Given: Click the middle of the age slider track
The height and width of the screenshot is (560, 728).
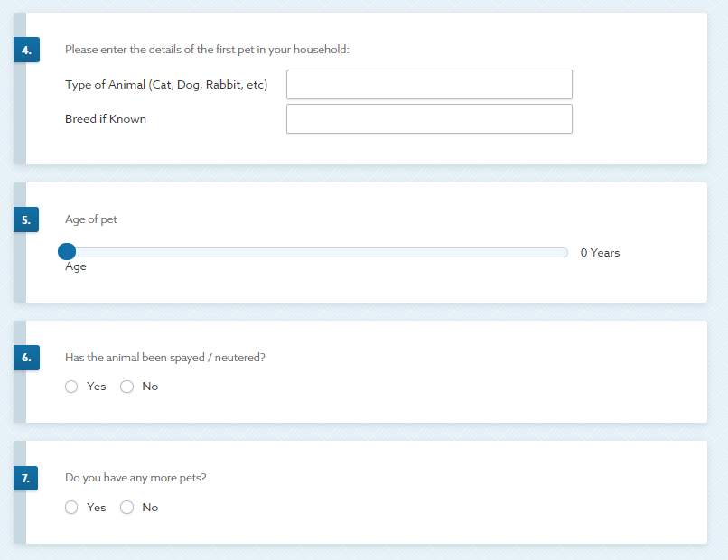Looking at the screenshot, I should (316, 252).
